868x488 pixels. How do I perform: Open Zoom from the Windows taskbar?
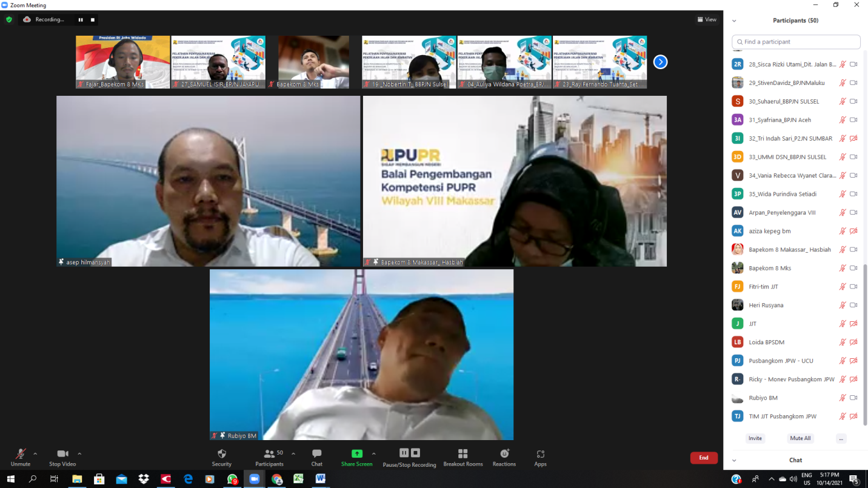(x=255, y=479)
